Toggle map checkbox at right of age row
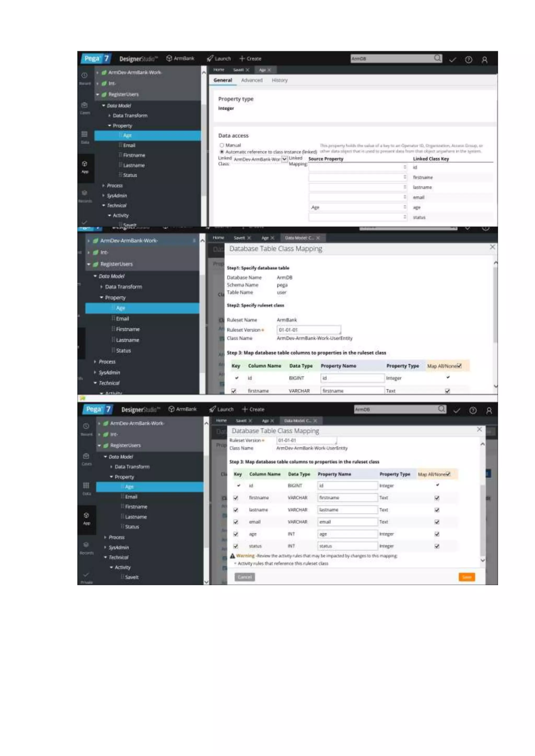 pyautogui.click(x=437, y=534)
